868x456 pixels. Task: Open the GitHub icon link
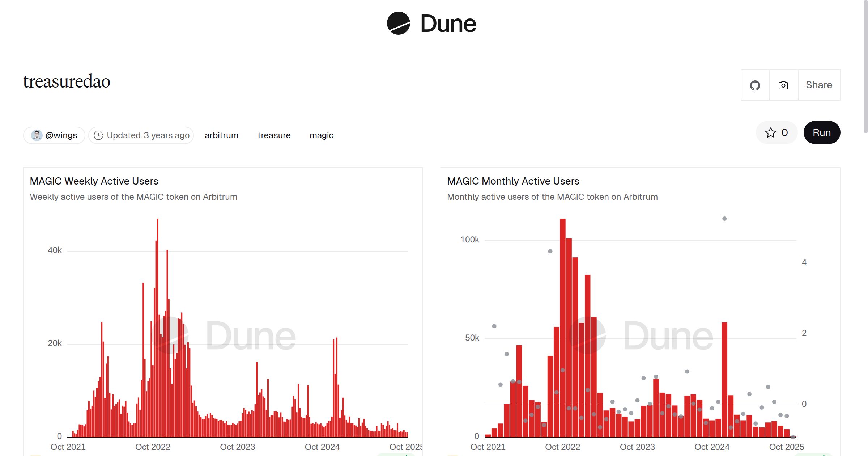[x=755, y=85]
